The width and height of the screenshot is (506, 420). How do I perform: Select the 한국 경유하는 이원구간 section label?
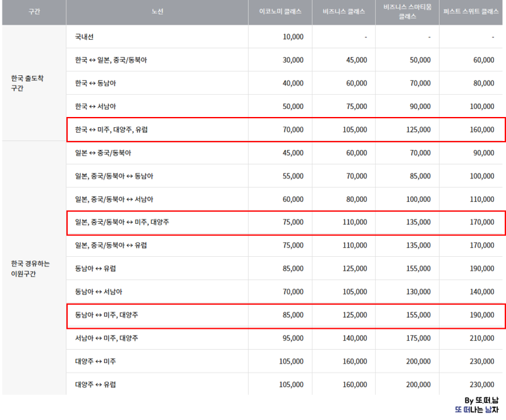click(30, 269)
